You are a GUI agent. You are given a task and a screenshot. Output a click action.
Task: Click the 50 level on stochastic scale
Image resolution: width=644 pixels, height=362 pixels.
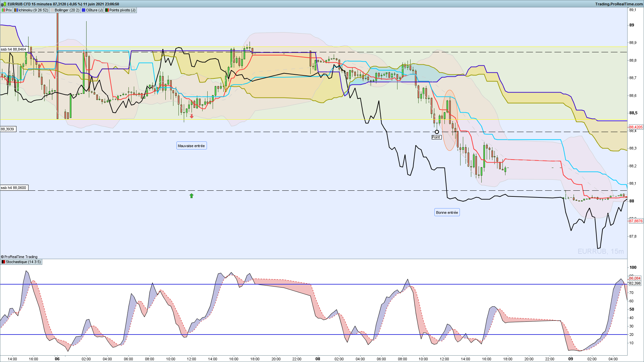pyautogui.click(x=632, y=309)
